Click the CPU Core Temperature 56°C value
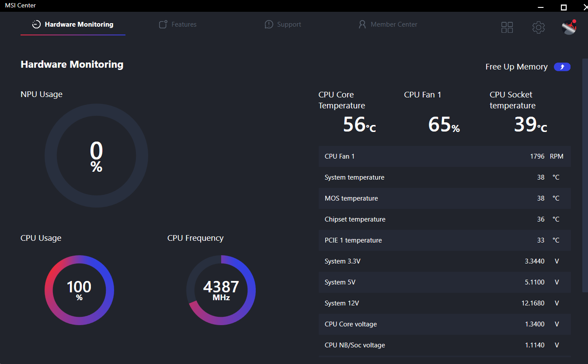 point(359,125)
